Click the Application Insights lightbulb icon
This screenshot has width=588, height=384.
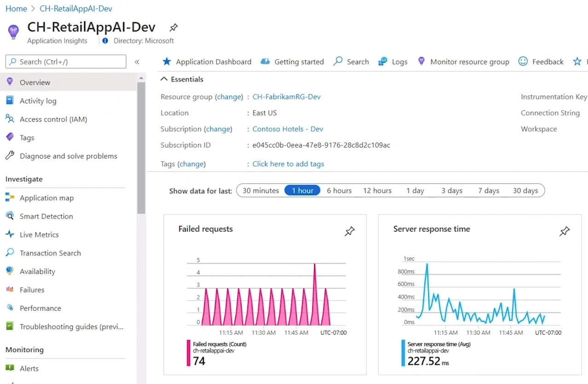13,32
